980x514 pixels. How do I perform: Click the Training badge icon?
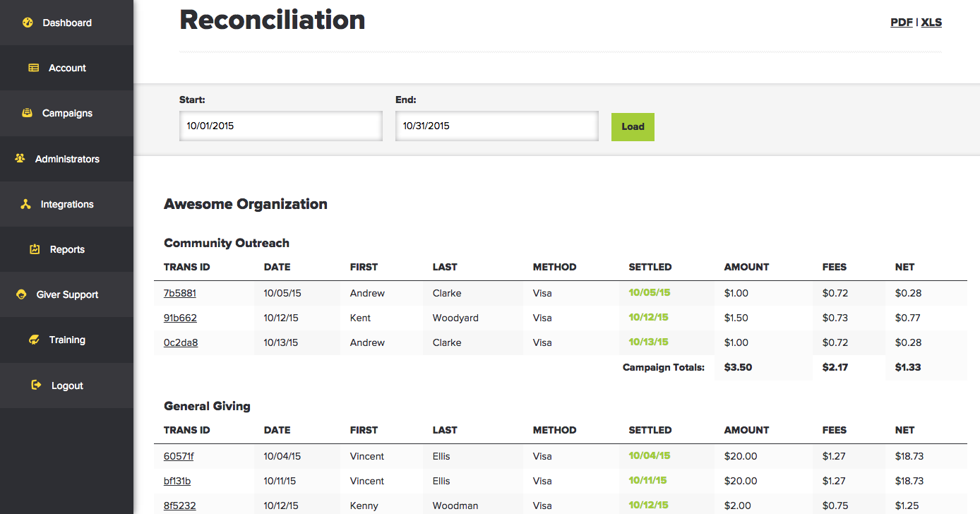tap(33, 340)
